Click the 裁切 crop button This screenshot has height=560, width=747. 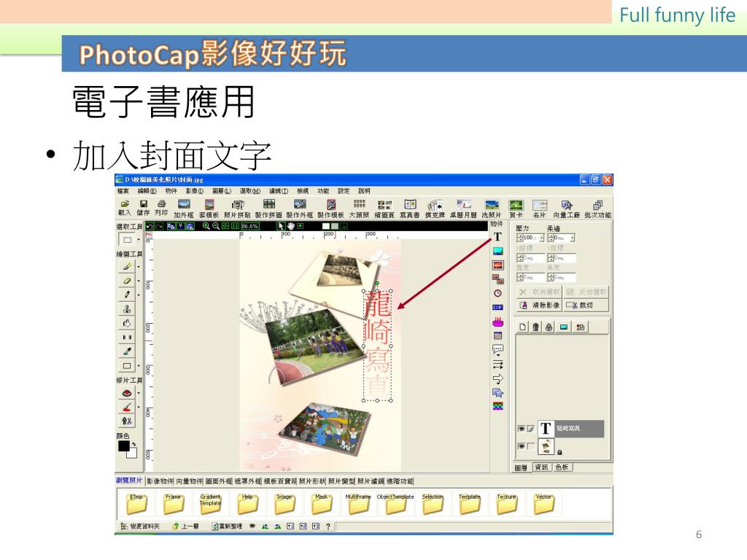tap(586, 306)
